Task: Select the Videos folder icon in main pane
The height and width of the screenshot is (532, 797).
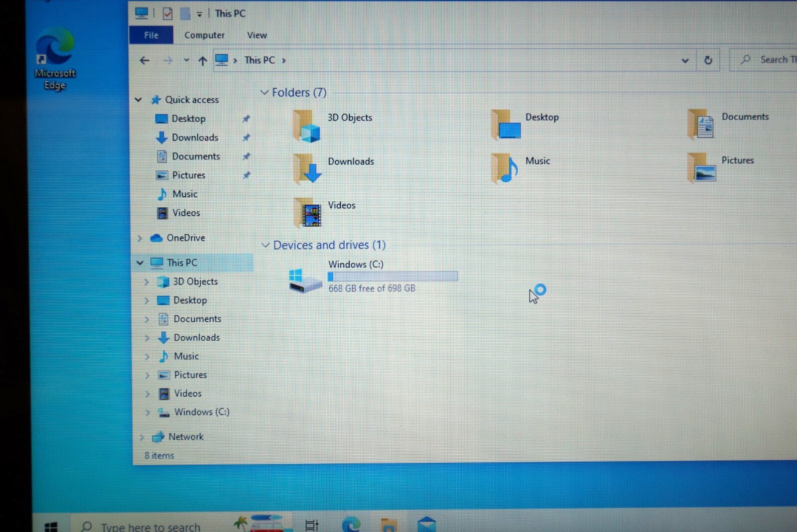Action: [x=307, y=212]
